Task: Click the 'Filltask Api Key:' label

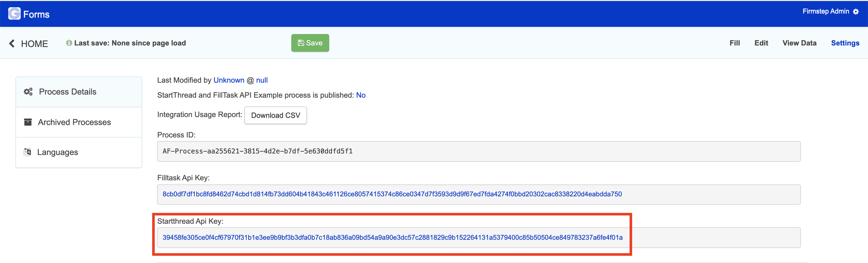Action: click(x=183, y=178)
